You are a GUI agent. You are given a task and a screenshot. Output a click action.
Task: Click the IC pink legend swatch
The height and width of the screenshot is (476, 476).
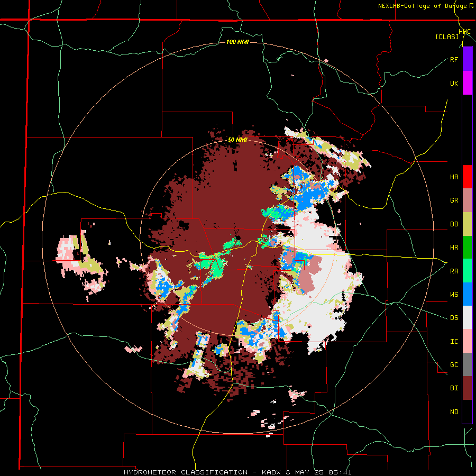pyautogui.click(x=467, y=341)
